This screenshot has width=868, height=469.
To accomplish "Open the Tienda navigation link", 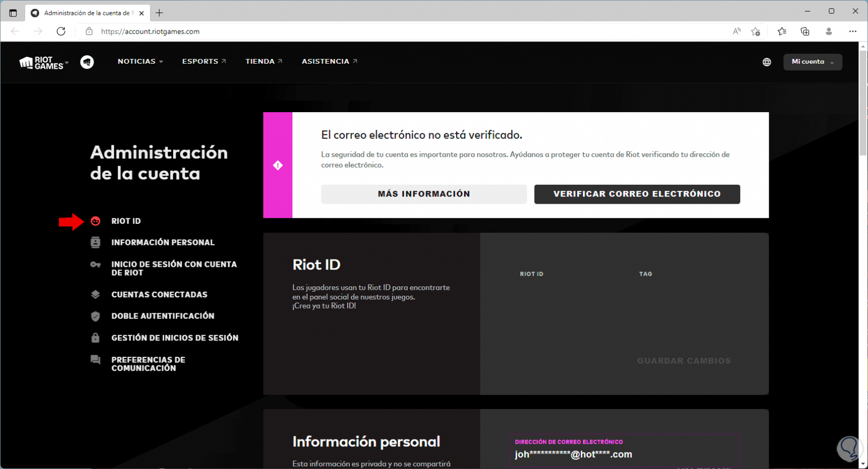I will (x=264, y=62).
